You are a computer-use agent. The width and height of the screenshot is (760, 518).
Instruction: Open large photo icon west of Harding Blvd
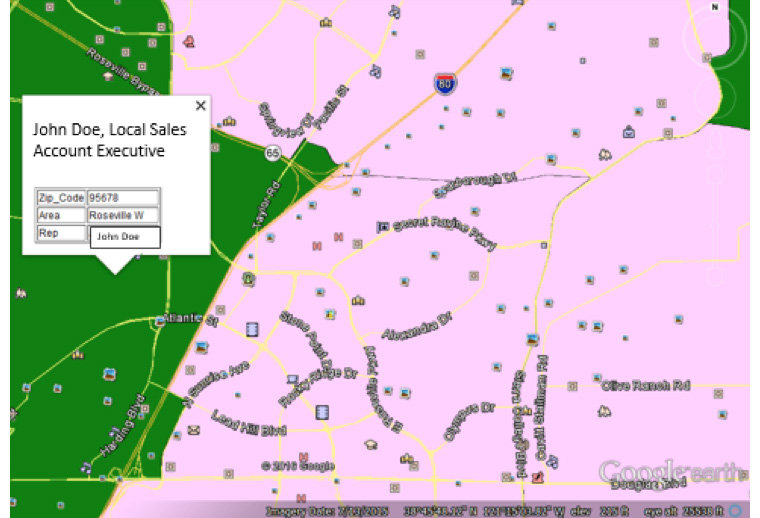pyautogui.click(x=110, y=374)
